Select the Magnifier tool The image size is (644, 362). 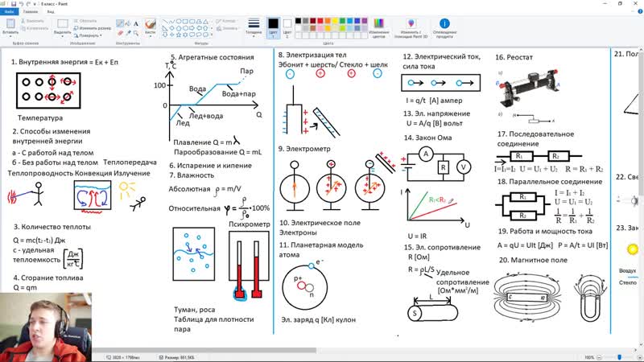click(136, 33)
